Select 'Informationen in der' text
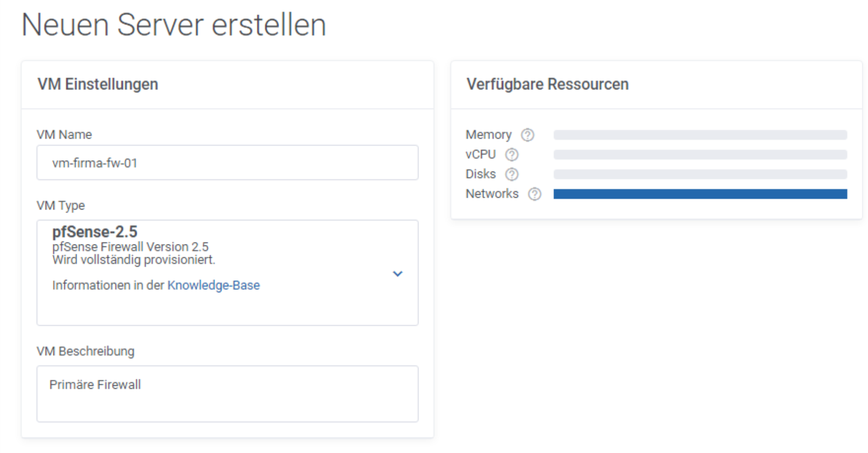868x453 pixels. [x=108, y=285]
